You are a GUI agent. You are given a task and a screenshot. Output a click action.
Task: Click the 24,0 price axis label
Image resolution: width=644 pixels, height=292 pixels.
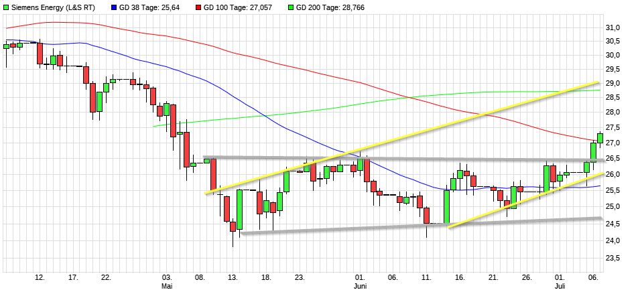(x=613, y=240)
